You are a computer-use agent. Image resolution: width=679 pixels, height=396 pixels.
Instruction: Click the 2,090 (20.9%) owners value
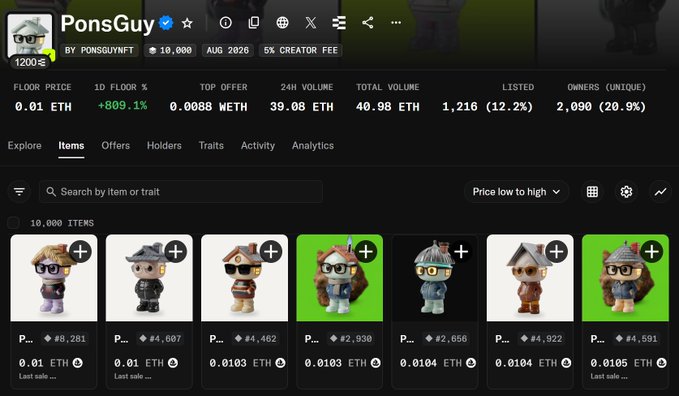click(601, 107)
